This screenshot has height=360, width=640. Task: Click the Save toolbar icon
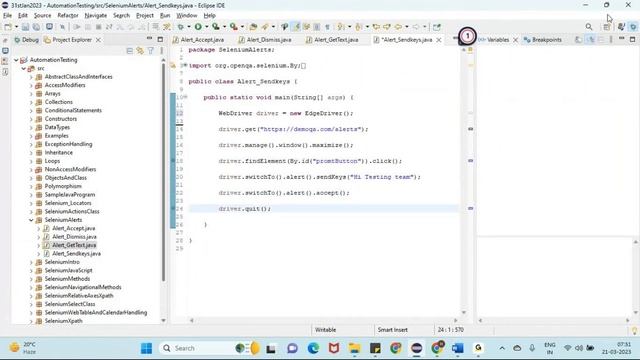(x=25, y=27)
